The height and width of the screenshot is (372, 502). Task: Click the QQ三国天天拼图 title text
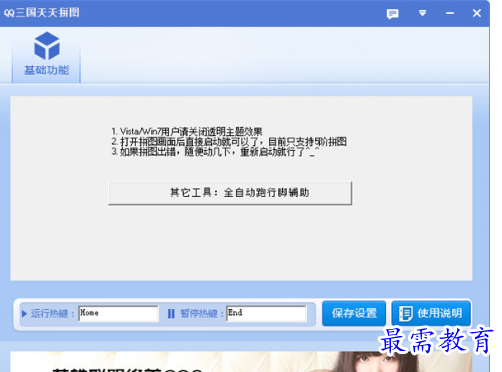42,13
